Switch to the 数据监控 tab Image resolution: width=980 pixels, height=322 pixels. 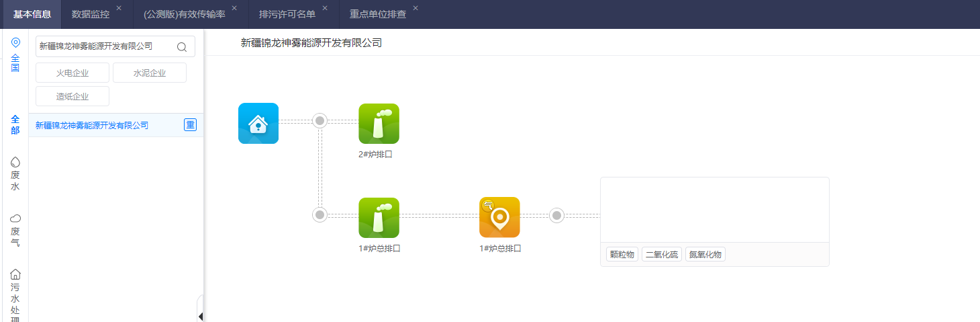(x=91, y=14)
